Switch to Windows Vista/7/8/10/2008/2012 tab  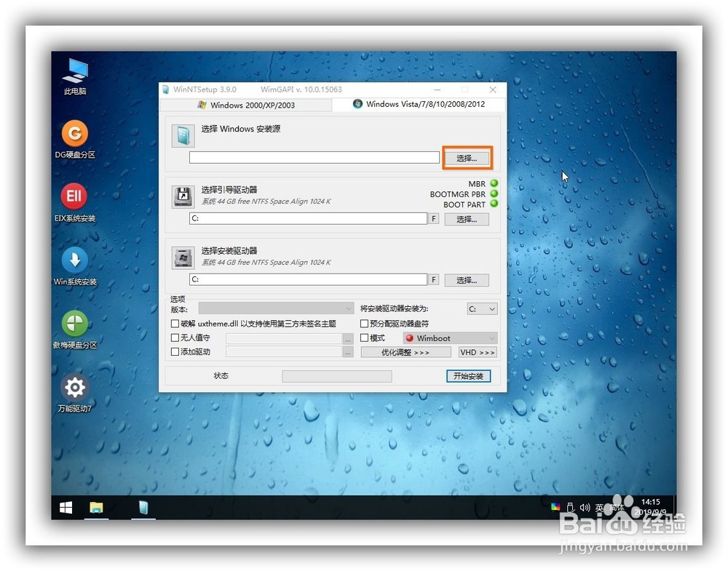pos(419,104)
